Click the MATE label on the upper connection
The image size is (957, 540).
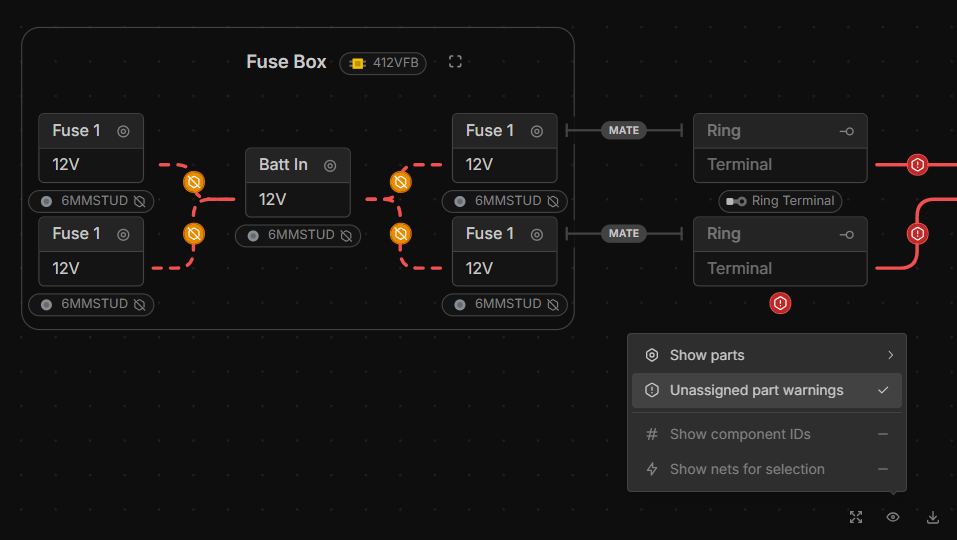pyautogui.click(x=624, y=130)
